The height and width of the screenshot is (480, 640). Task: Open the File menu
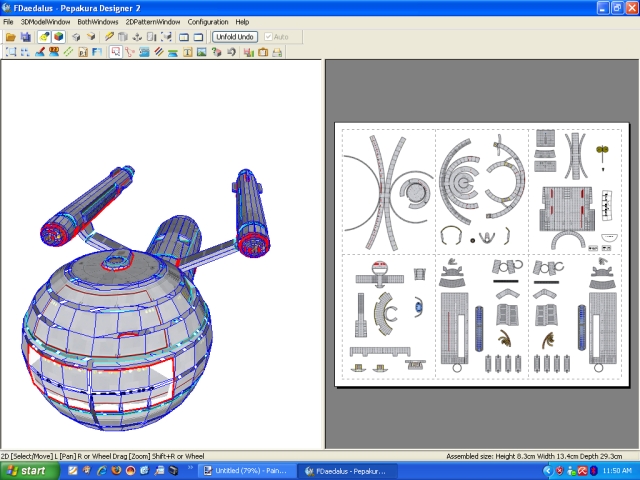[x=8, y=22]
